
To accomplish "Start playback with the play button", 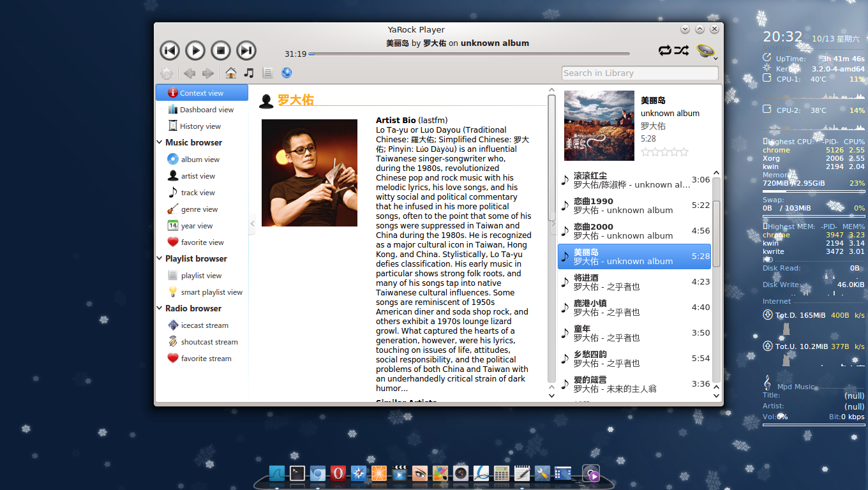I will [x=195, y=50].
